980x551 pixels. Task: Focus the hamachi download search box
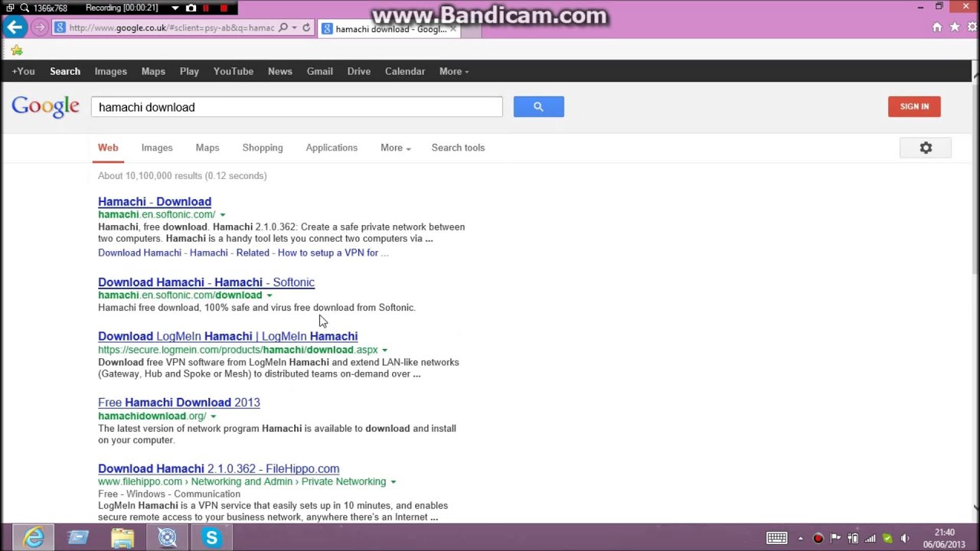[x=296, y=107]
